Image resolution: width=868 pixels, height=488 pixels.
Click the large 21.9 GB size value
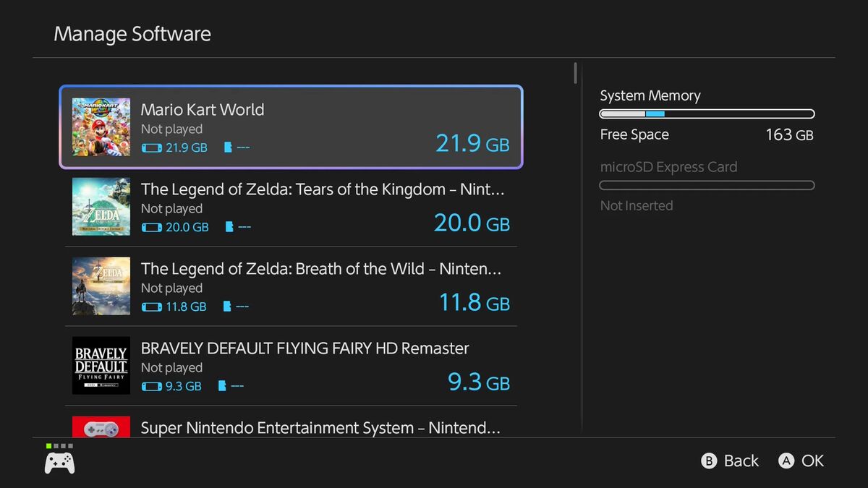pyautogui.click(x=472, y=143)
